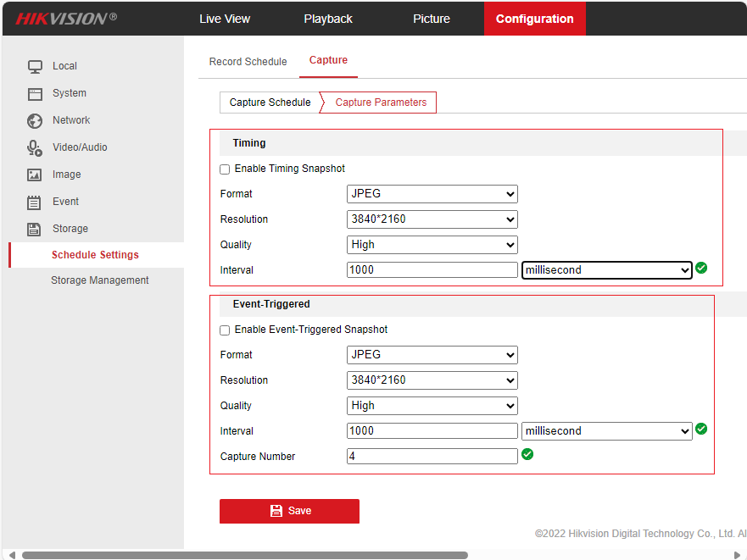Viewport: 747px width, 560px height.
Task: Click the Hikvision logo
Action: coord(66,19)
